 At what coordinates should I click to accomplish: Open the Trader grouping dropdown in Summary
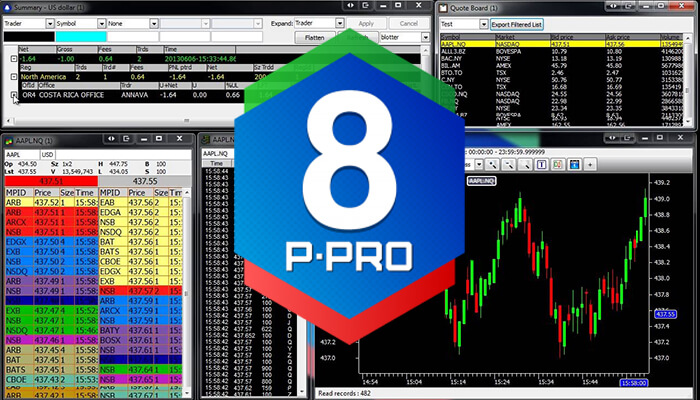point(50,23)
